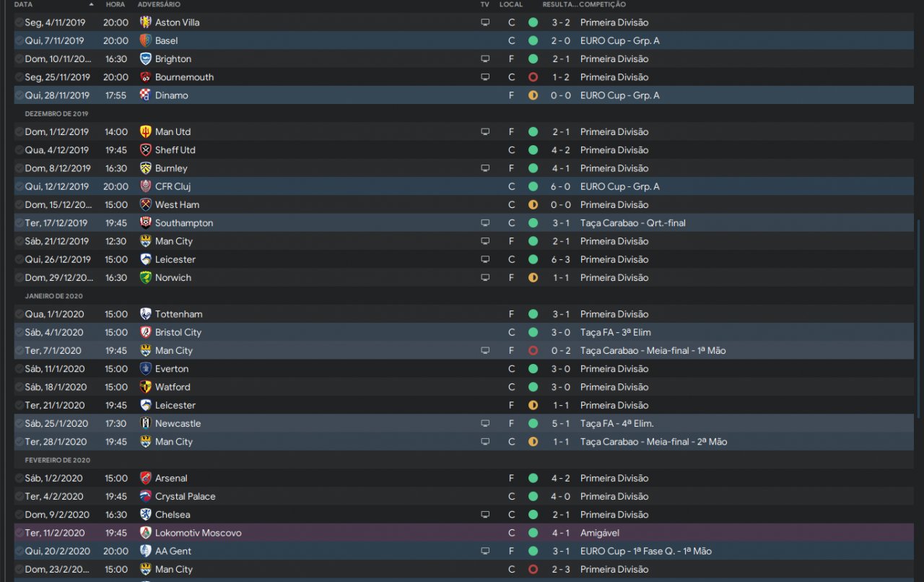This screenshot has width=924, height=582.
Task: Click orange draw indicator on Dinamo row
Action: tap(533, 95)
